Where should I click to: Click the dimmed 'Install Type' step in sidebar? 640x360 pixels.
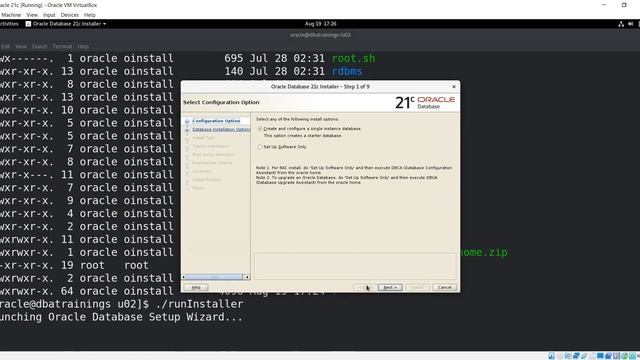203,138
